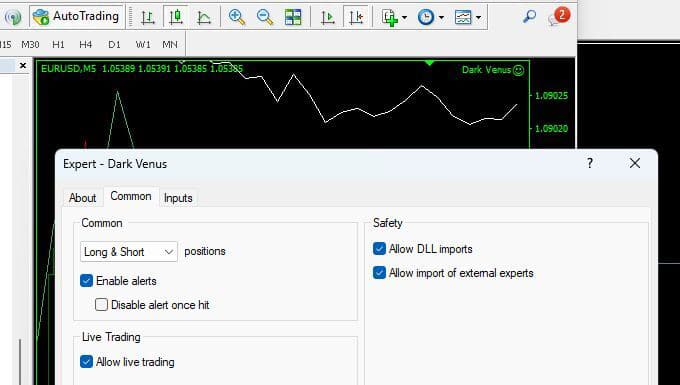The image size is (680, 385).
Task: Open the indicators list dropdown arrow
Action: coord(404,17)
